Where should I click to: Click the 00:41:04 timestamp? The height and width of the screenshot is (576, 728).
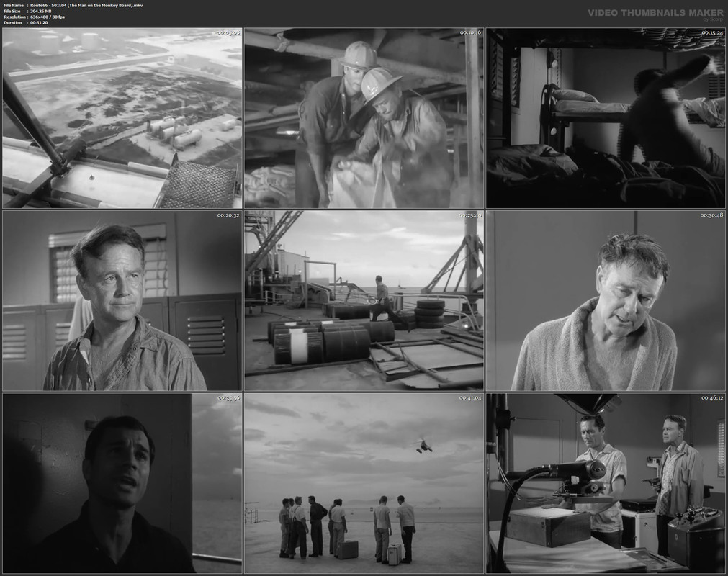click(470, 397)
